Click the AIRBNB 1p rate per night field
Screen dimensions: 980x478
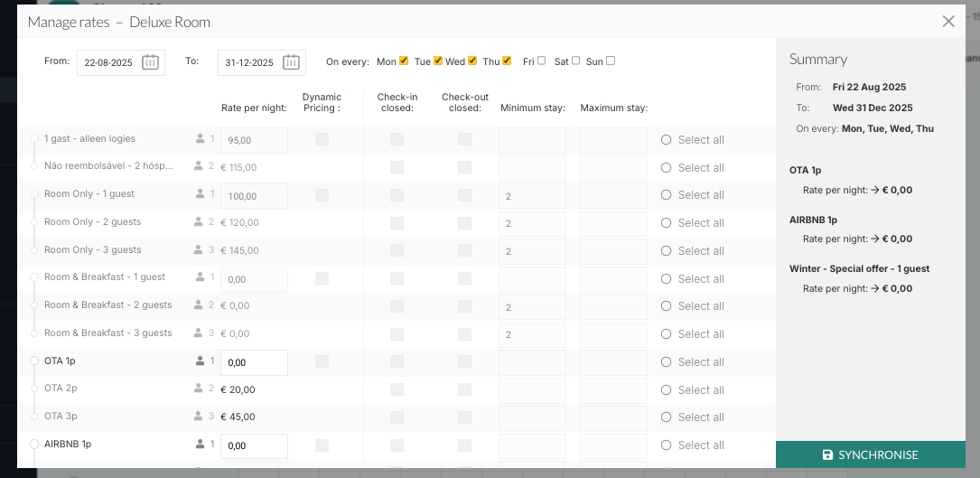point(255,446)
